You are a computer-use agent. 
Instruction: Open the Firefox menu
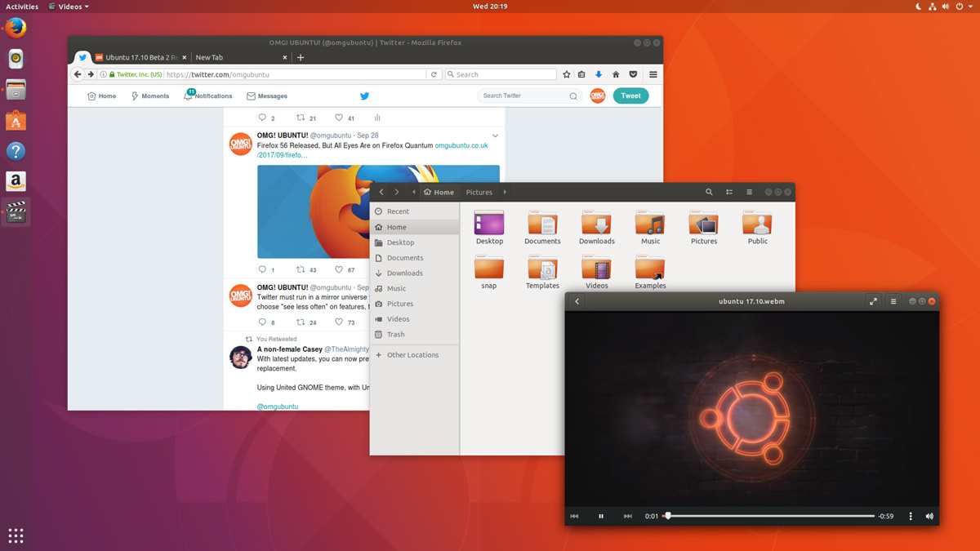pos(652,73)
